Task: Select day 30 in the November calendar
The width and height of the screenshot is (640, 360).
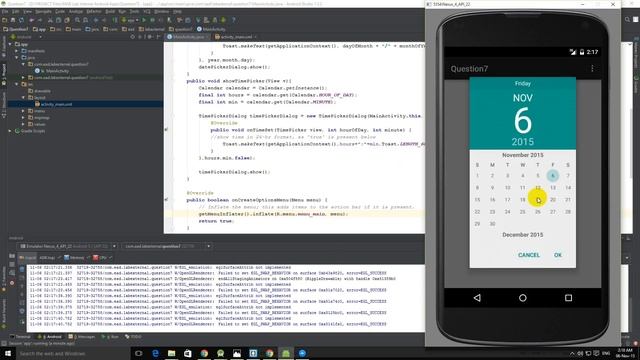Action: (x=492, y=224)
